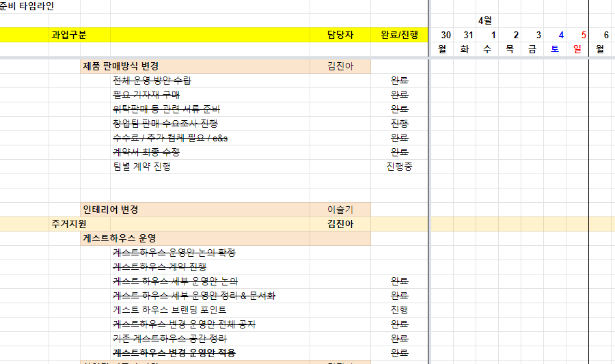
Task: Click the 완료 status of 변경 운영안 적용 row
Action: 399,353
